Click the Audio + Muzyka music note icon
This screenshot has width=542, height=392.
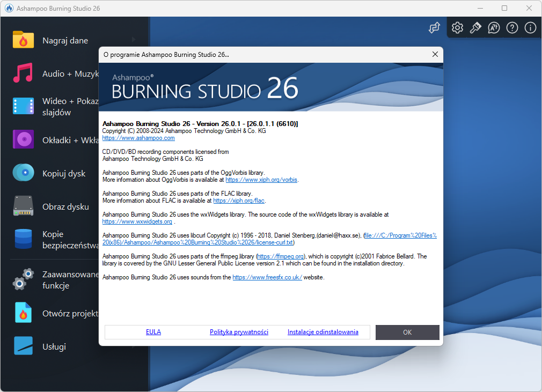[23, 73]
